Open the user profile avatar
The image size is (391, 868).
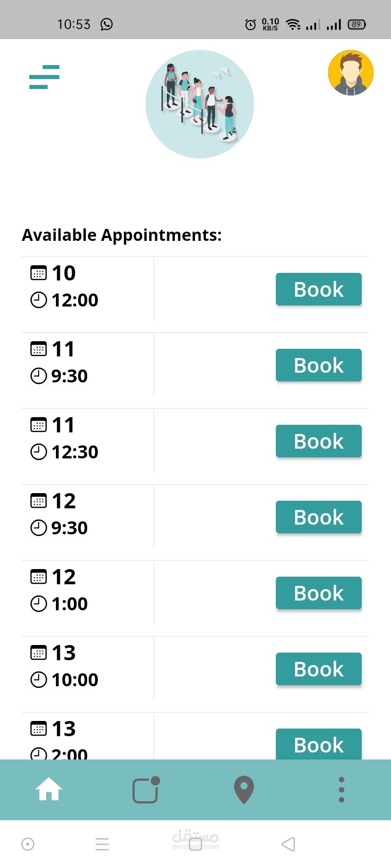[x=351, y=73]
